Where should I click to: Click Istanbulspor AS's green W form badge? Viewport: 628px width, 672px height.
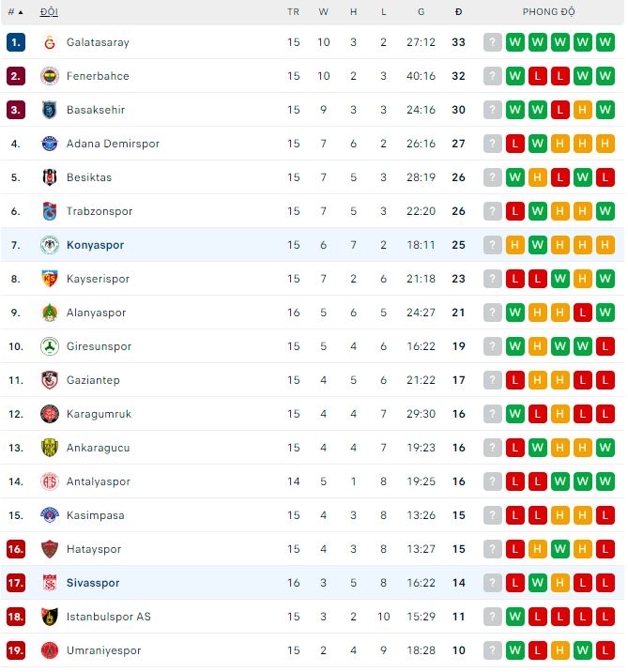point(515,617)
